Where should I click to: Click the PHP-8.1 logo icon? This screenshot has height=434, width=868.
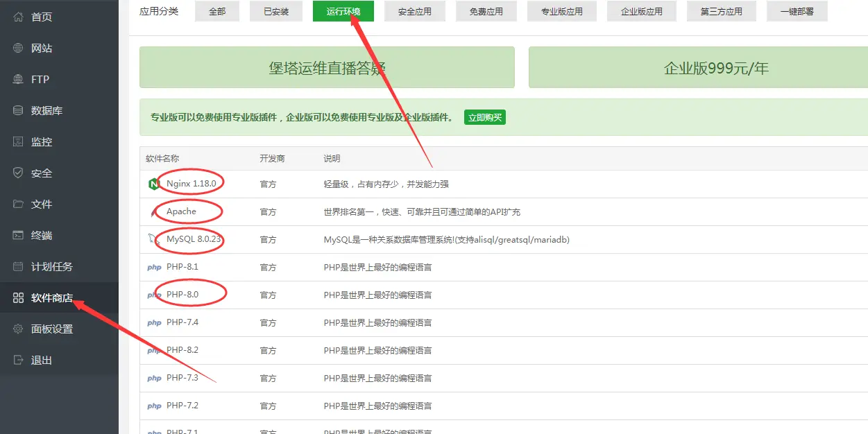pos(154,268)
